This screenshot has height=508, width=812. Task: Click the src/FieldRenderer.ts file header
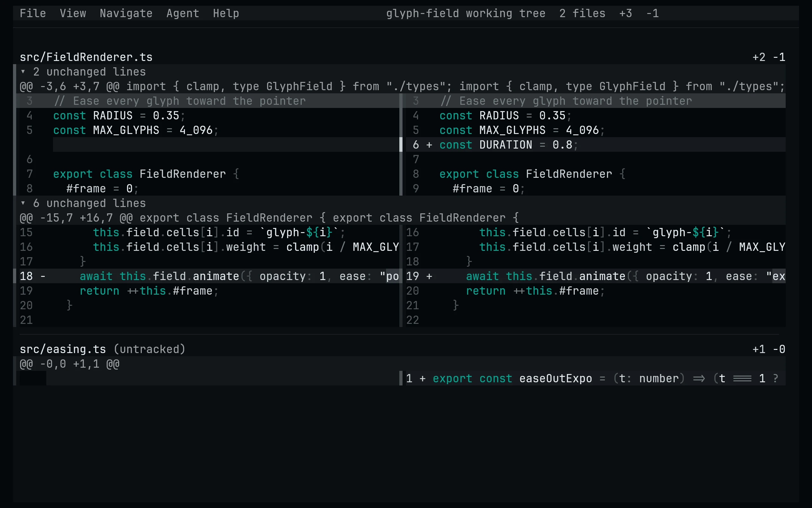pyautogui.click(x=86, y=57)
